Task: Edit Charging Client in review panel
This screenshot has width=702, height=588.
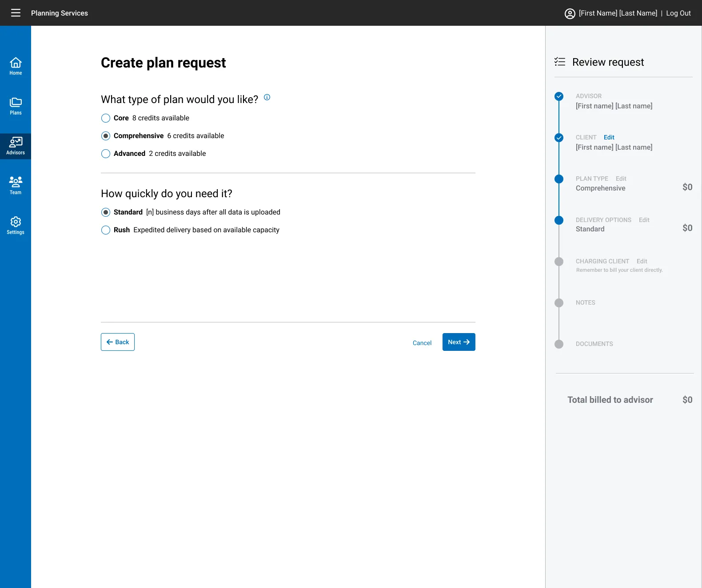Action: click(642, 261)
